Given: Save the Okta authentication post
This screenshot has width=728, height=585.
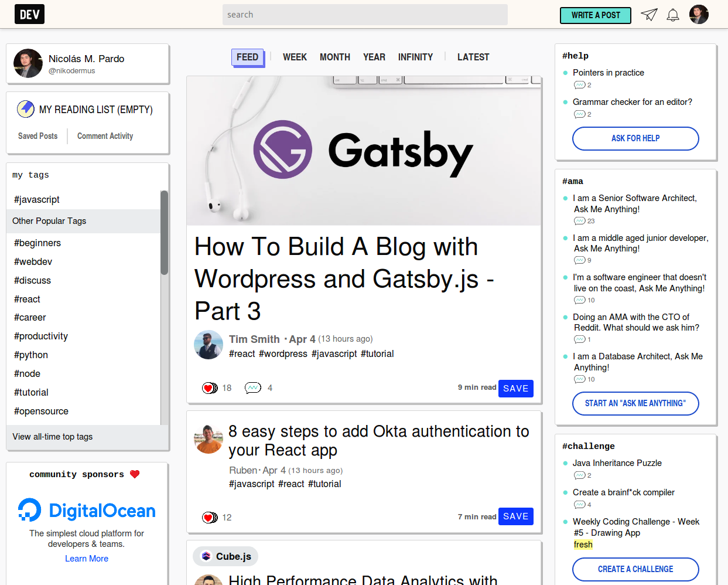Looking at the screenshot, I should click(516, 516).
